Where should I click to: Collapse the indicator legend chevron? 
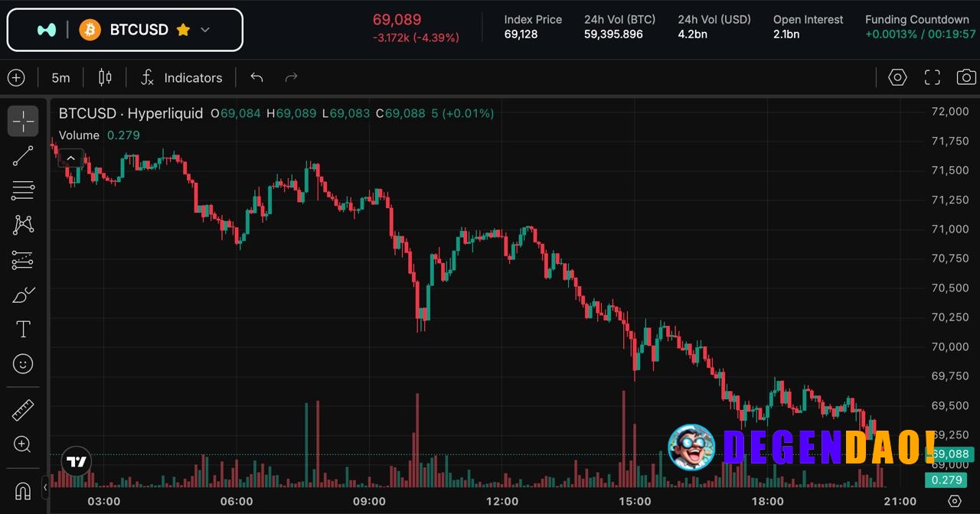click(70, 158)
